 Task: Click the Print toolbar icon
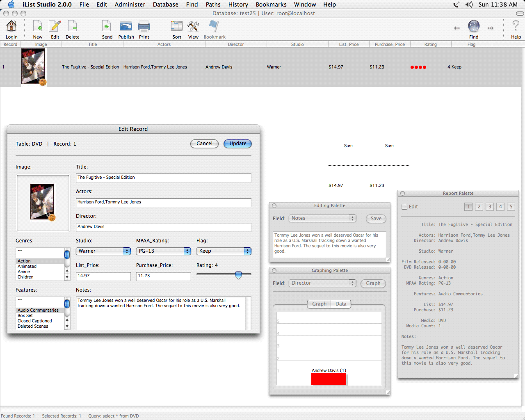click(x=144, y=27)
